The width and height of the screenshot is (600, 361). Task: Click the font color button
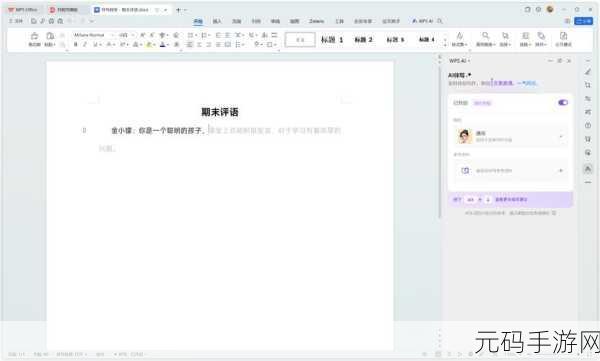[163, 45]
